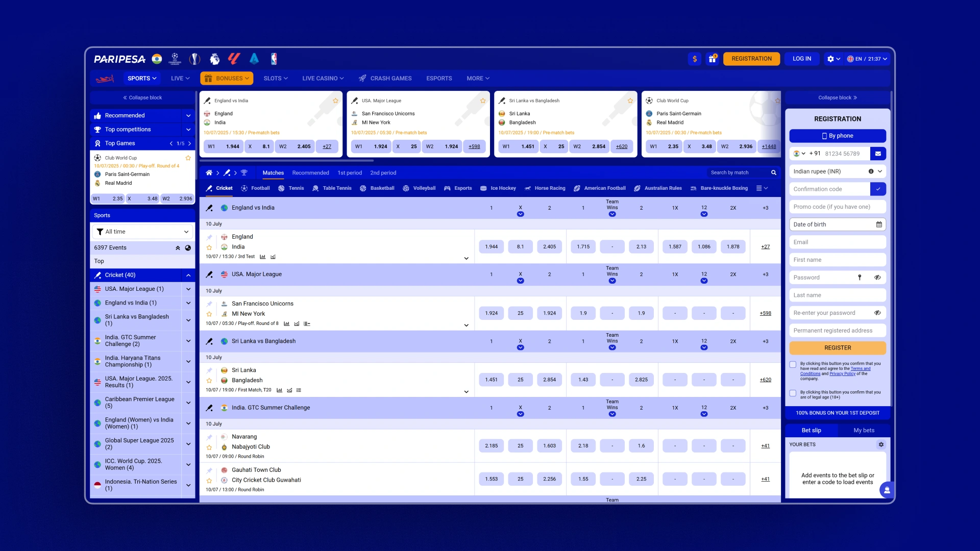Screen dimensions: 980x551
Task: Favorite the Sri Lanka vs Bangladesh card
Action: (630, 101)
